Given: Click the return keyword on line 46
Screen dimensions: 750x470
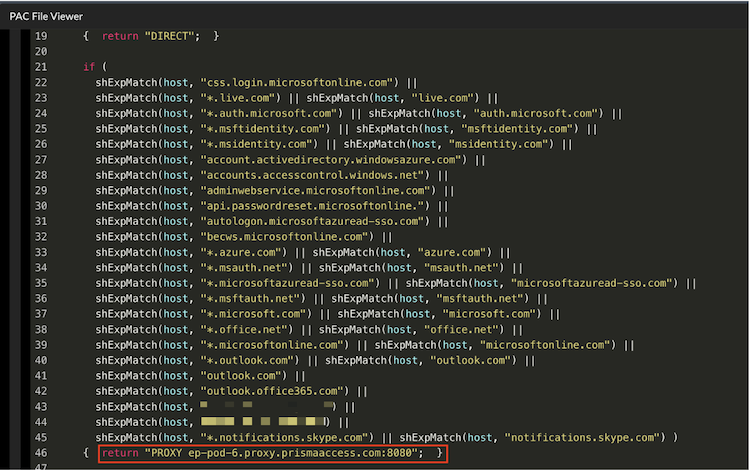Looking at the screenshot, I should (120, 453).
